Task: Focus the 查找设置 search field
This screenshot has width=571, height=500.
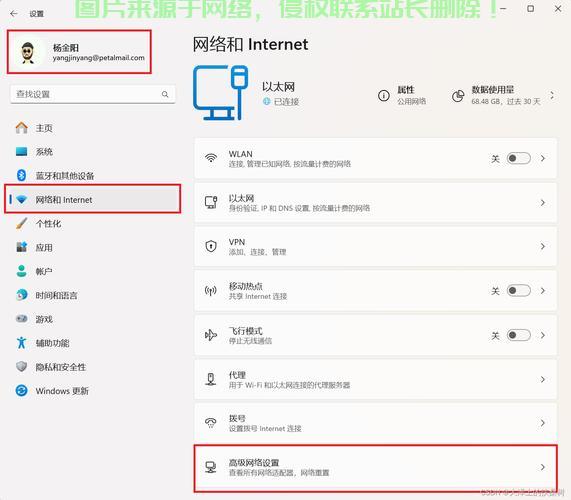Action: click(93, 94)
